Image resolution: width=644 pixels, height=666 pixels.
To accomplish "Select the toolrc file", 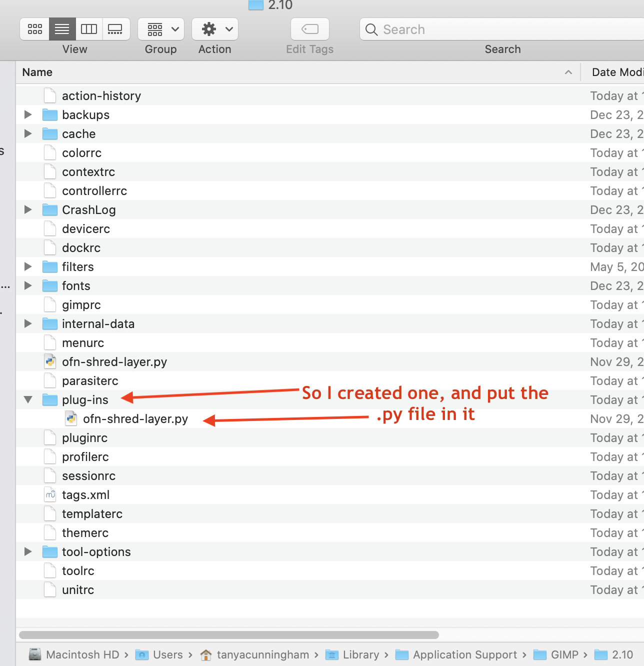I will tap(78, 570).
